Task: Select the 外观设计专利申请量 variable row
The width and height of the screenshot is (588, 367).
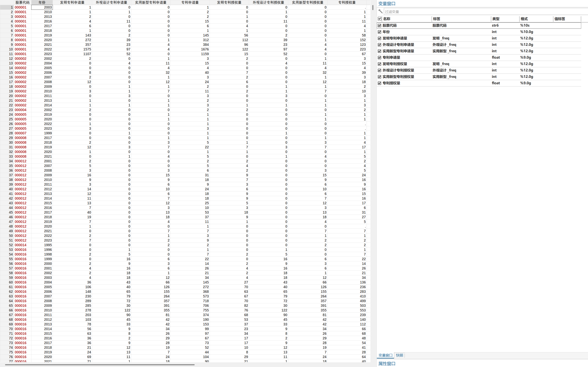Action: (398, 45)
